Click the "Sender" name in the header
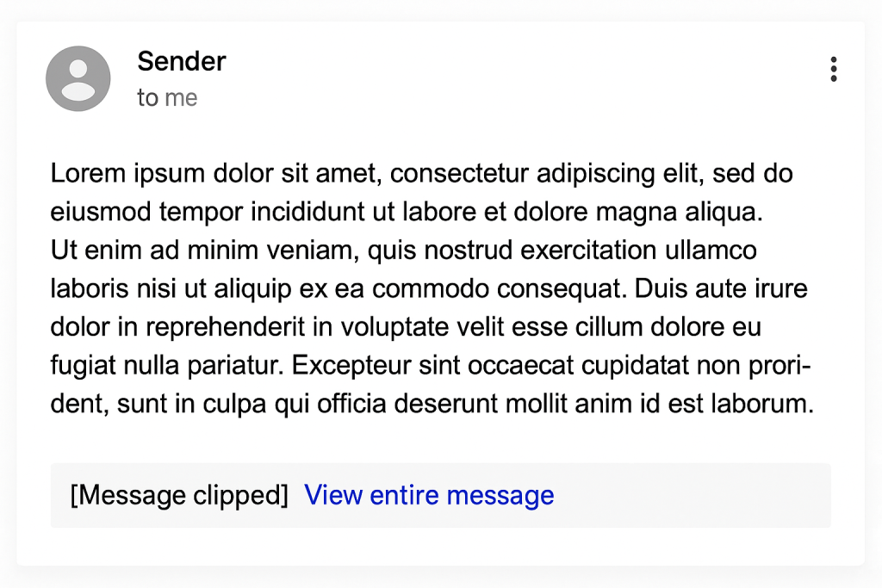Viewport: 882px width, 588px height. (x=181, y=61)
